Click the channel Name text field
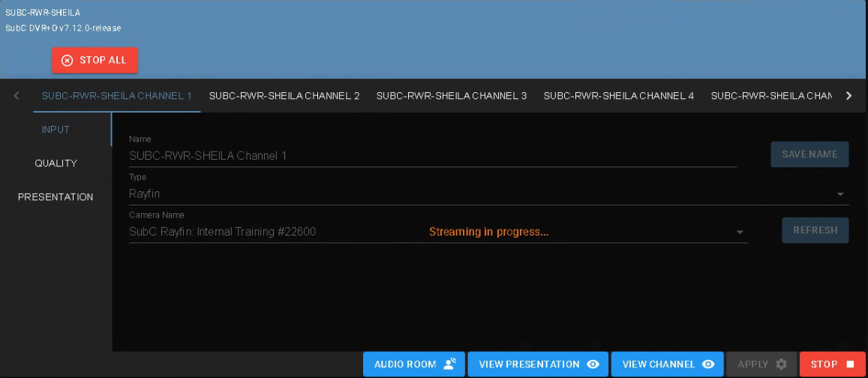 pyautogui.click(x=432, y=156)
